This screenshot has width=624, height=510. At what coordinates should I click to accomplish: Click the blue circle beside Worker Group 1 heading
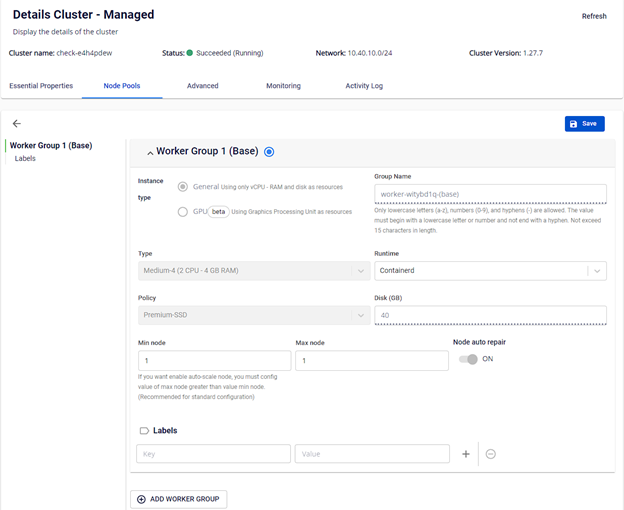[x=270, y=152]
